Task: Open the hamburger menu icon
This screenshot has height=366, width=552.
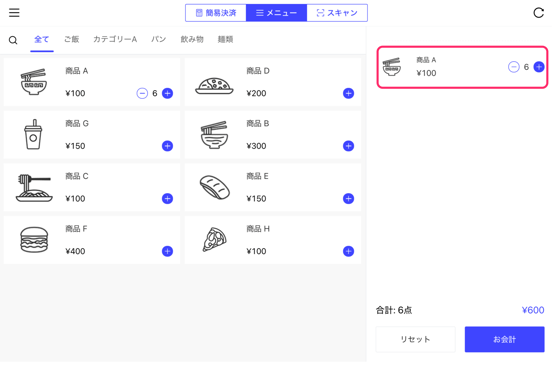Action: pyautogui.click(x=14, y=13)
